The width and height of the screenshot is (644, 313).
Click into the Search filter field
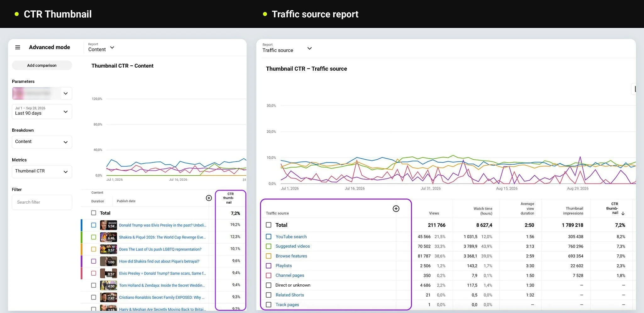(x=42, y=202)
